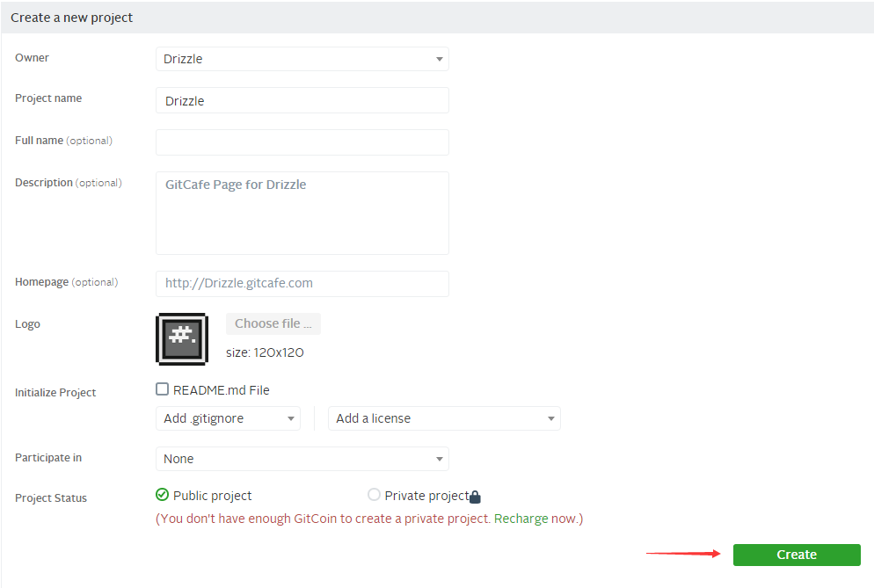Open the Owner dropdown showing Drizzle
Screen dimensions: 874x588
coord(302,59)
